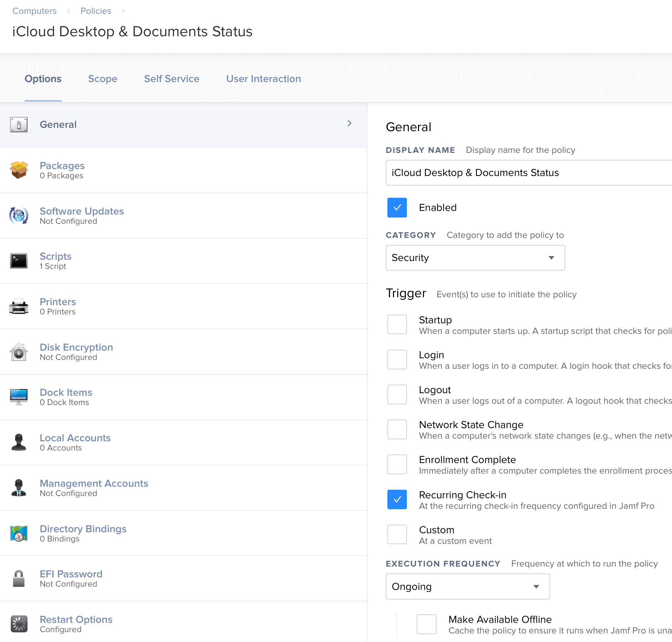Open the Packages payload section
This screenshot has width=672, height=642.
[x=183, y=170]
